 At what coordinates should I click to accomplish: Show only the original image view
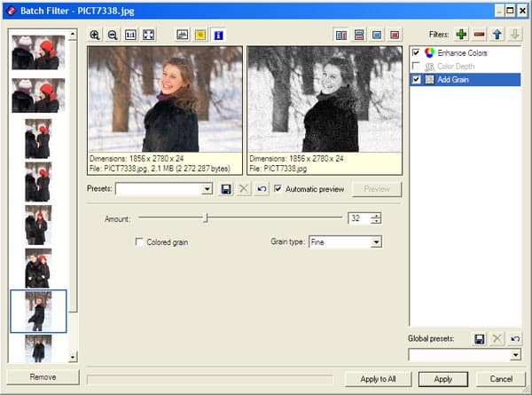[x=377, y=35]
